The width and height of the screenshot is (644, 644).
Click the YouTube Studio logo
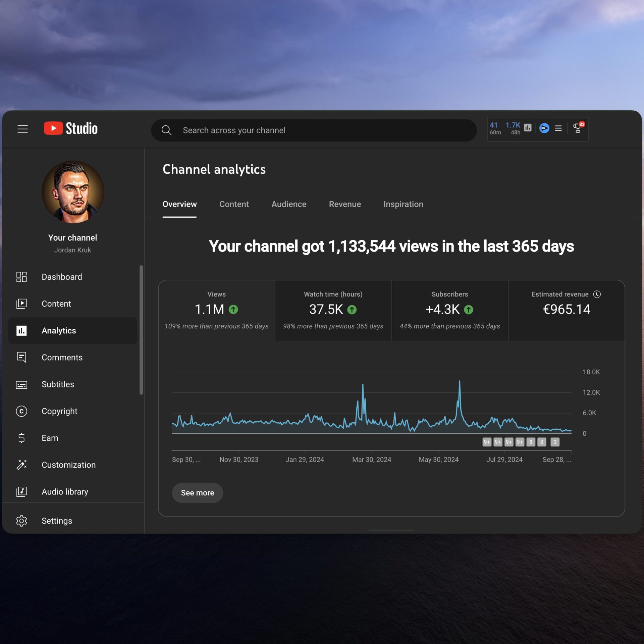(71, 128)
